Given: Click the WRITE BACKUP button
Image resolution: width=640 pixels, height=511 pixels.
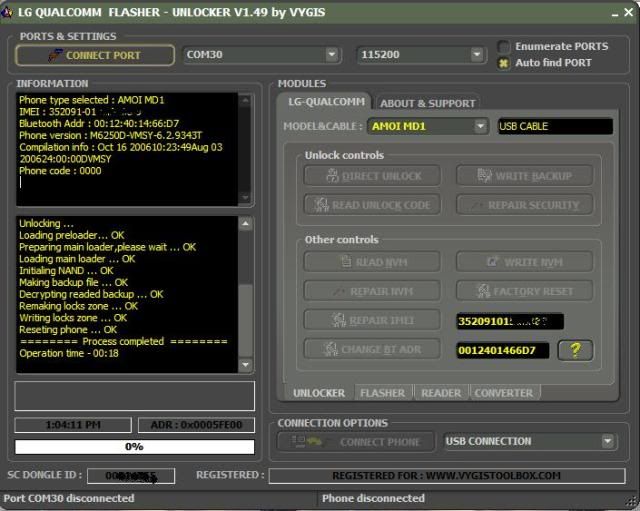Looking at the screenshot, I should pyautogui.click(x=524, y=176).
